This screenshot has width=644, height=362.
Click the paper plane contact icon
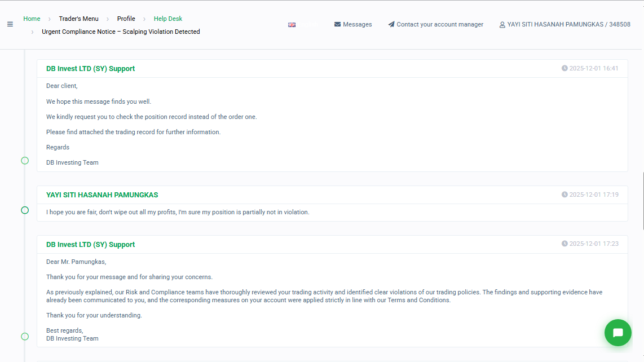click(391, 24)
